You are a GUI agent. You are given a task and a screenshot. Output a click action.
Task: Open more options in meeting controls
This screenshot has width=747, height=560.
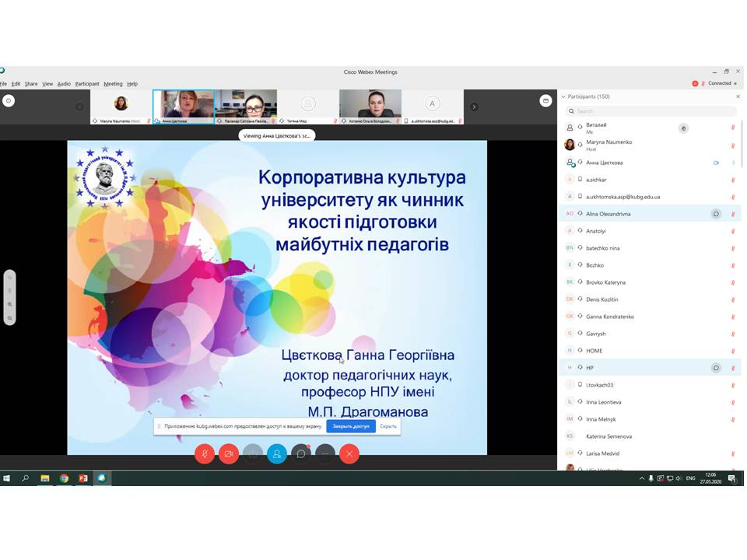[x=325, y=453]
